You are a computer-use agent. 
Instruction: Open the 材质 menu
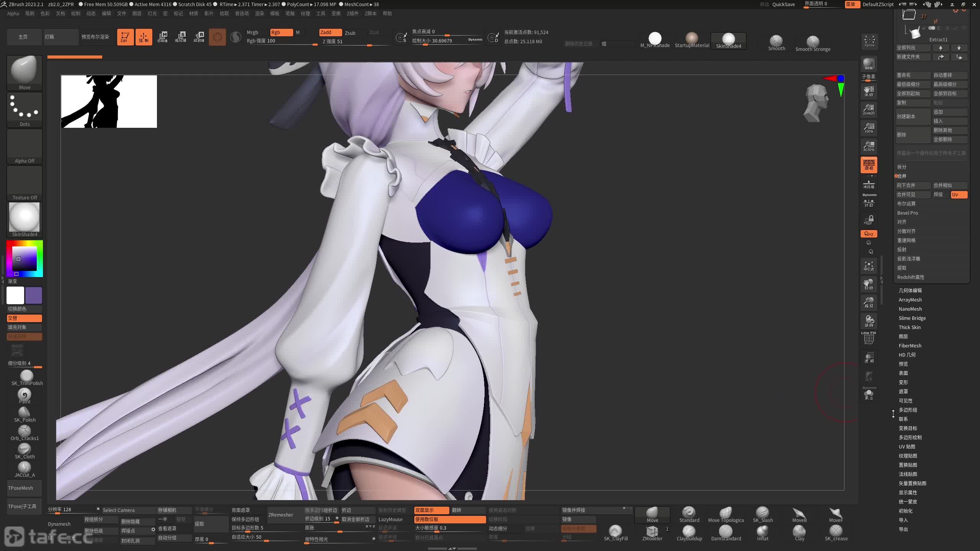pos(194,13)
